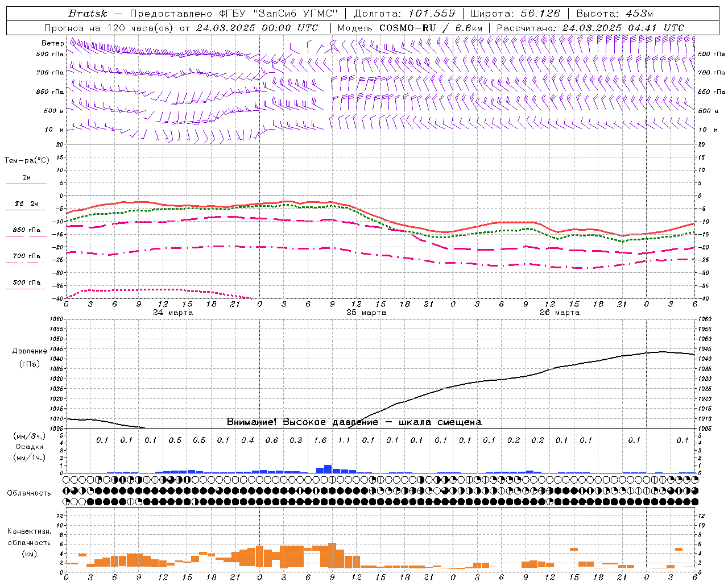Click the "26 марта" date label

tap(560, 313)
